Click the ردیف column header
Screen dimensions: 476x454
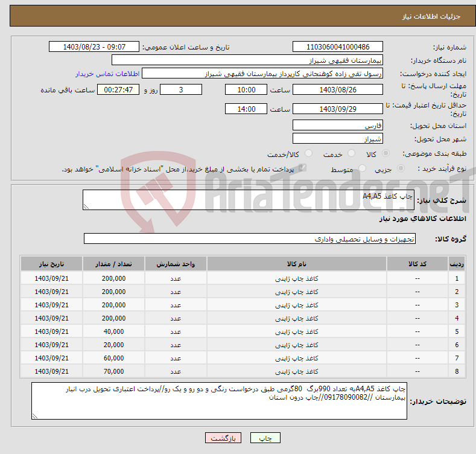point(457,264)
